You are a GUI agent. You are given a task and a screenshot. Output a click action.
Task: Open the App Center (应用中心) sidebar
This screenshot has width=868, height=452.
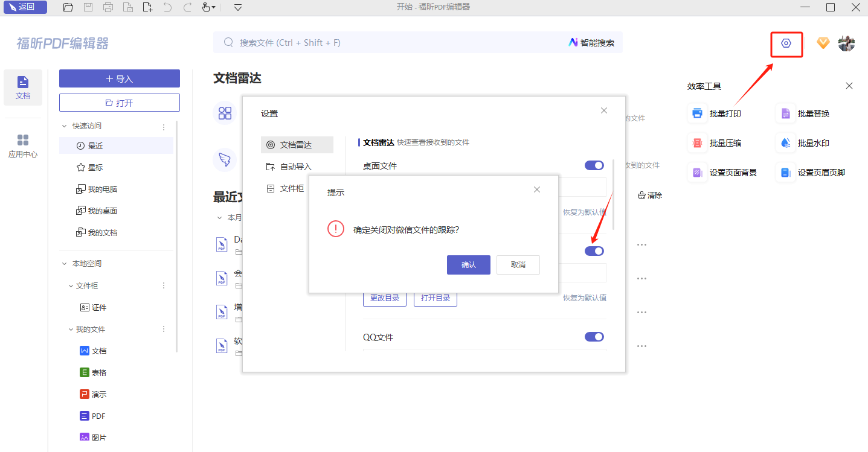click(23, 146)
